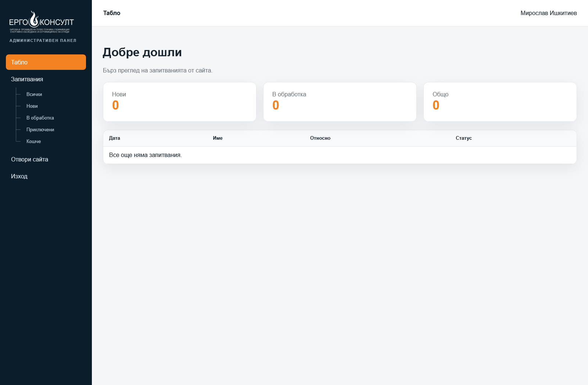Open the Приключени submenu entry
This screenshot has height=385, width=588.
(x=40, y=129)
